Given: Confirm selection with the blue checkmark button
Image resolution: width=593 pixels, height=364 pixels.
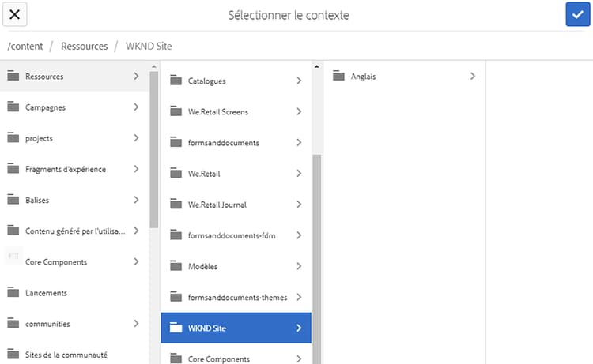Looking at the screenshot, I should [578, 15].
